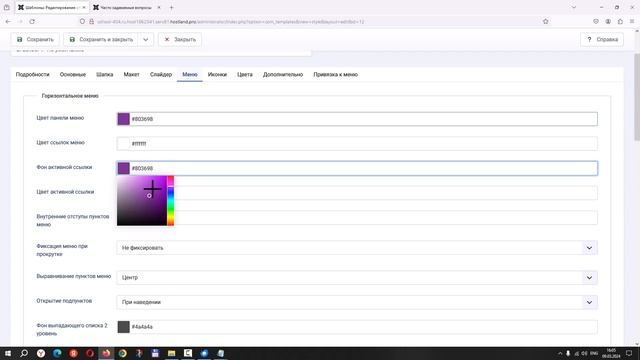Select the active Меню tab
This screenshot has height=360, width=640.
(x=190, y=75)
